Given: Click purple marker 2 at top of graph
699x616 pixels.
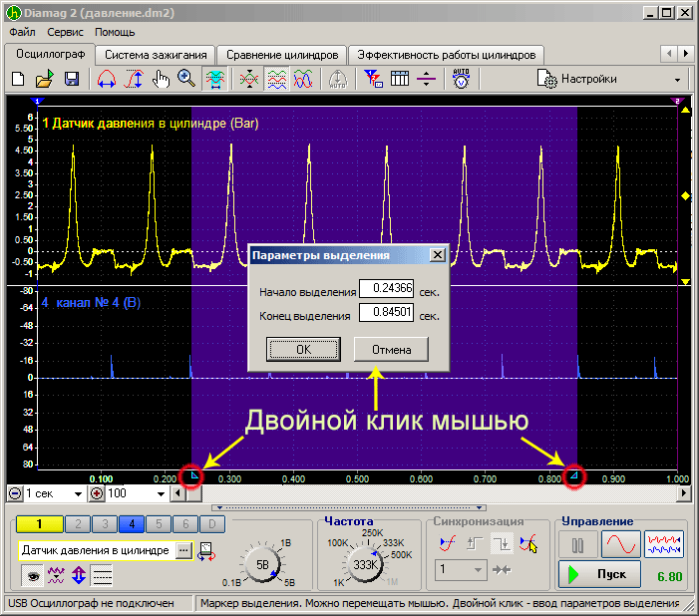Looking at the screenshot, I should [x=677, y=102].
